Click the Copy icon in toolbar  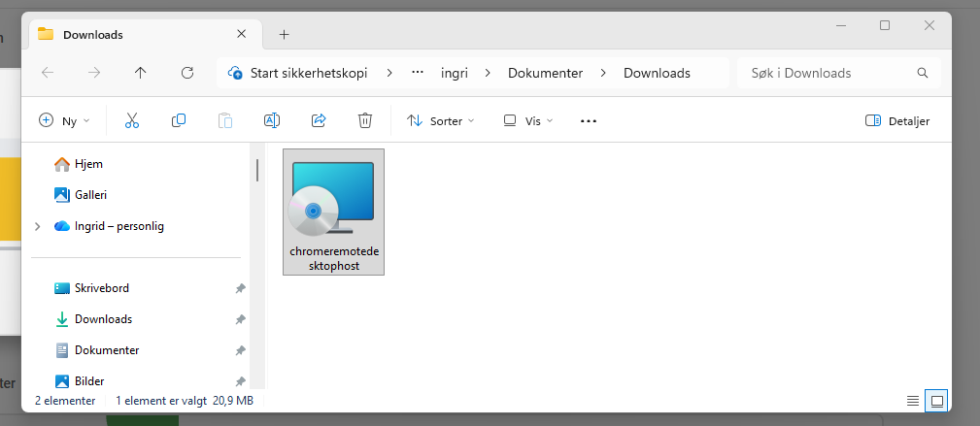coord(178,120)
